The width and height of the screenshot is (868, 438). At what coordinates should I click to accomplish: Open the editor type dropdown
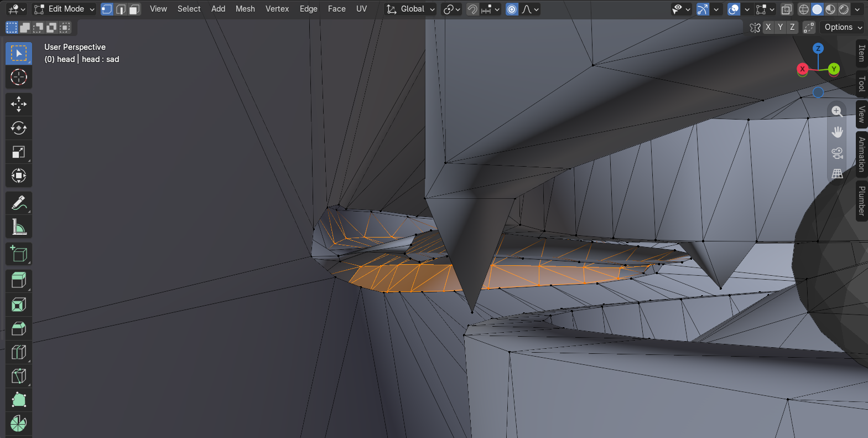[17, 9]
